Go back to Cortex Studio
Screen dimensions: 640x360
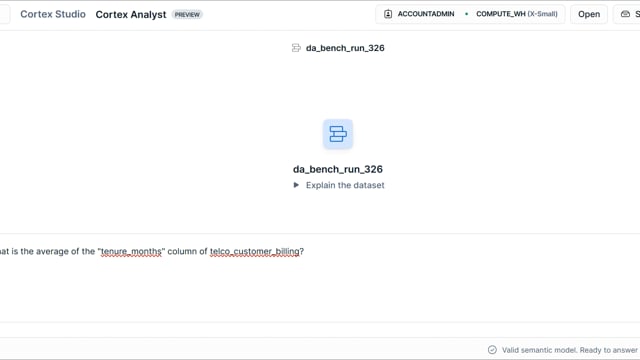(53, 14)
